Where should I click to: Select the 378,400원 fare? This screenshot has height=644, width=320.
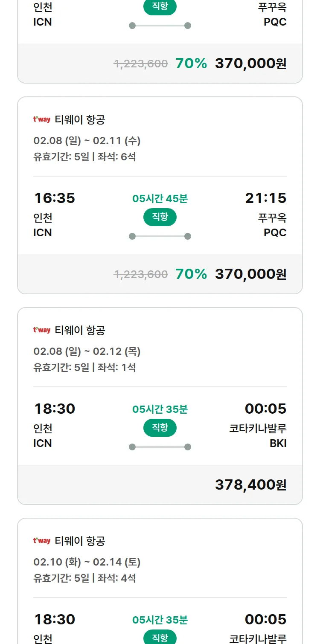(250, 485)
